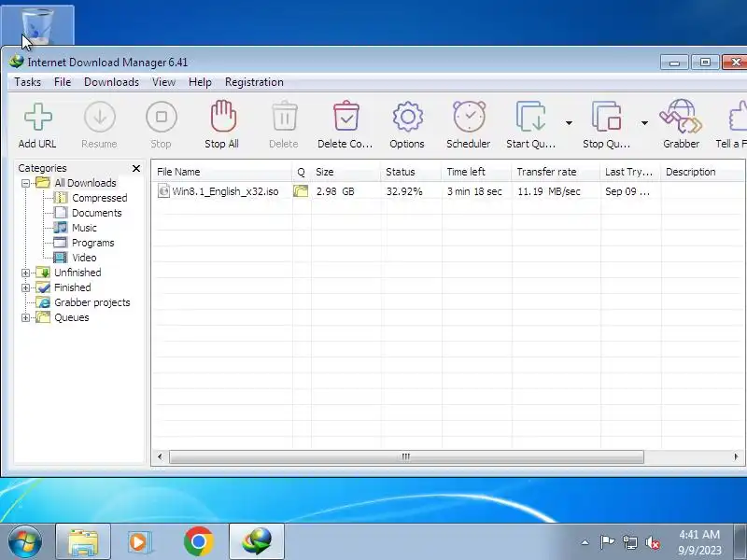This screenshot has width=747, height=560.
Task: Click the Stop toolbar icon
Action: pos(161,118)
